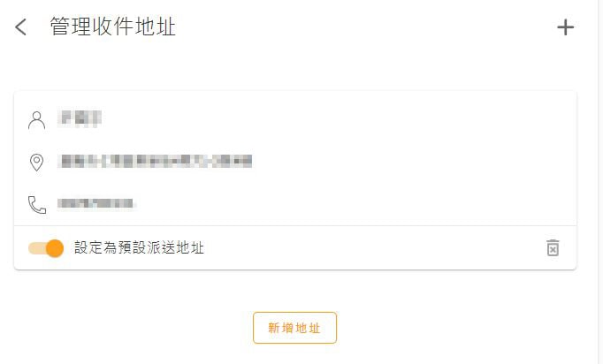Click the vertical scrollbar strip on the right edge
Image resolution: width=603 pixels, height=364 pixels.
click(600, 177)
